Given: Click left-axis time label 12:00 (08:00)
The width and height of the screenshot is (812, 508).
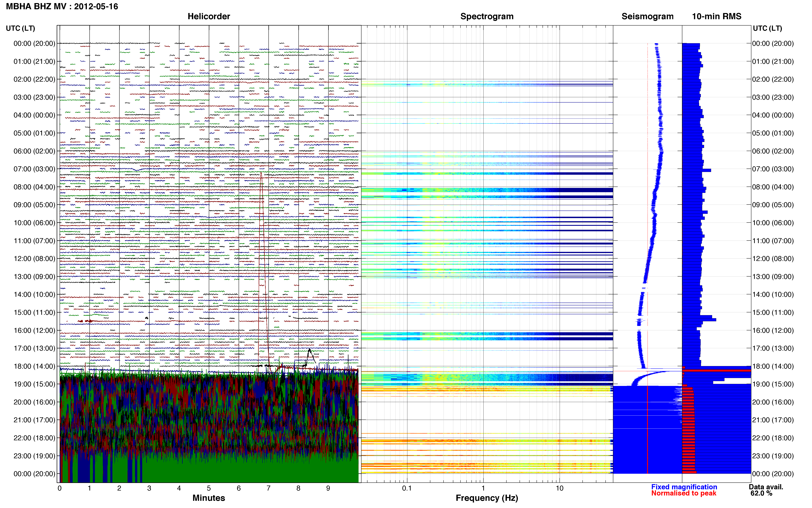Looking at the screenshot, I should point(34,259).
